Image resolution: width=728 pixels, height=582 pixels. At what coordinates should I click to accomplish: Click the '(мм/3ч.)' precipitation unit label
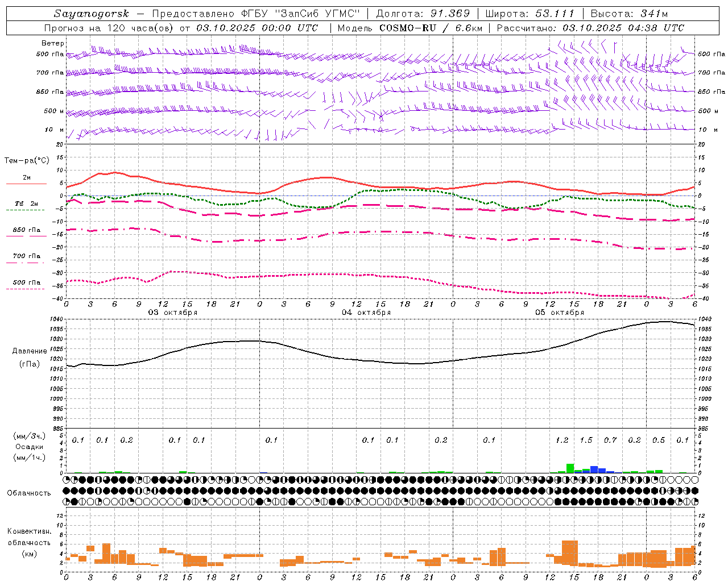(x=30, y=436)
